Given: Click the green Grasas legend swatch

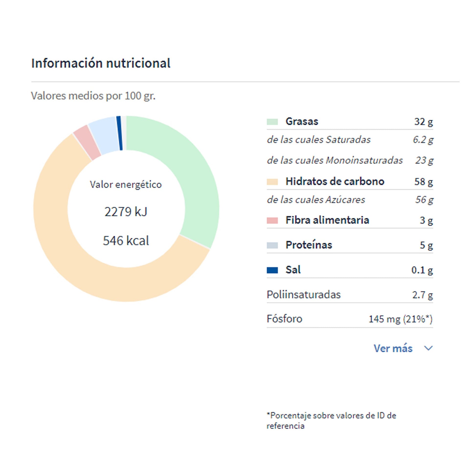Looking at the screenshot, I should point(272,122).
